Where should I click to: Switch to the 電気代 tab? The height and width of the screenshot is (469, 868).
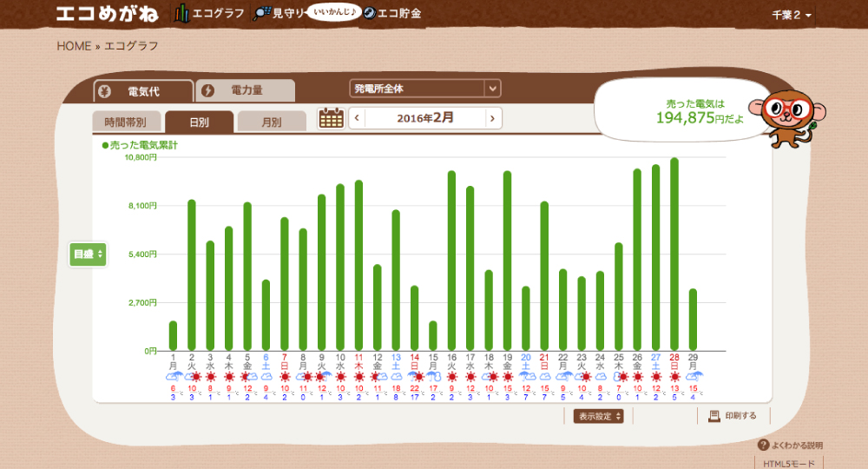pos(144,91)
